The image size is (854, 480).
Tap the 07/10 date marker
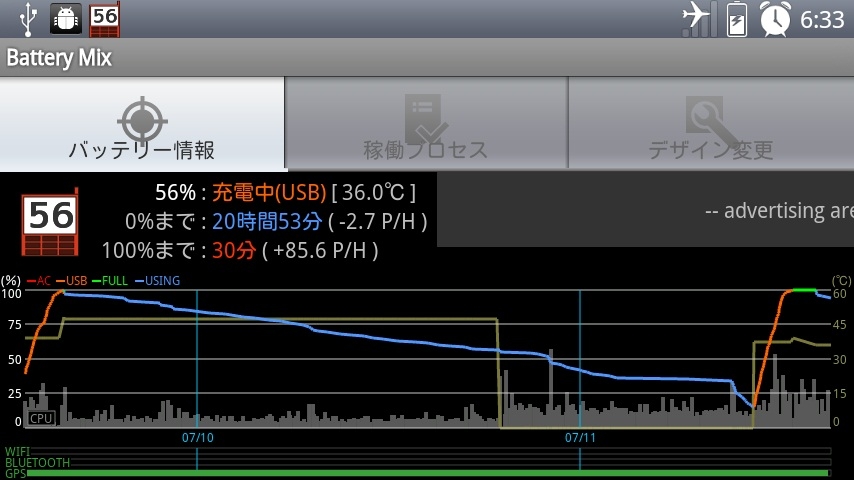(198, 438)
